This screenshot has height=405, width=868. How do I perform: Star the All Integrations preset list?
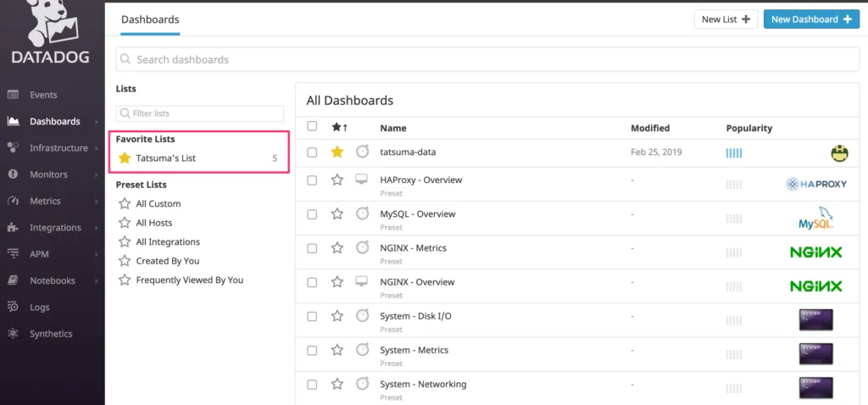(125, 241)
